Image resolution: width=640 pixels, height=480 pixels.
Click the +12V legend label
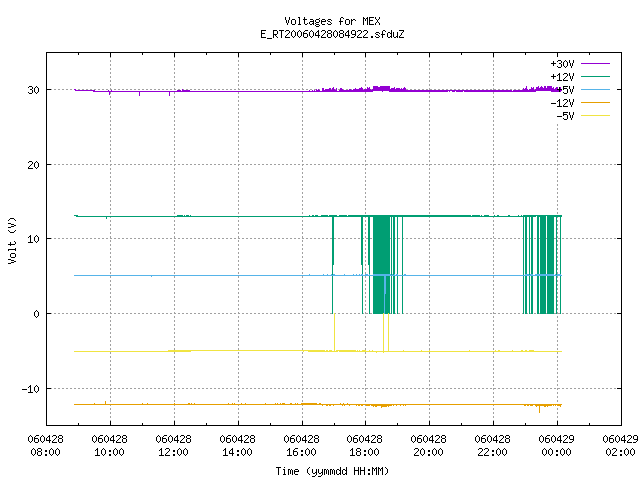[x=562, y=77]
